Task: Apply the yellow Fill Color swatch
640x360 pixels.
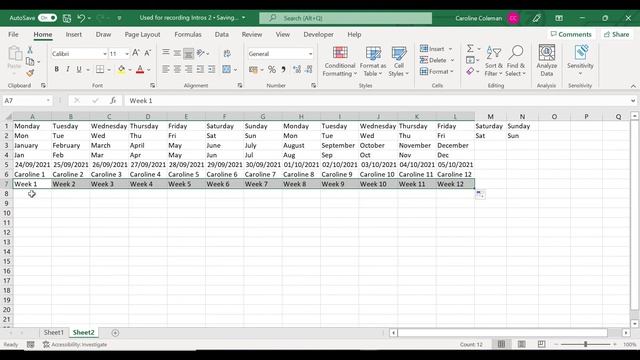Action: click(x=121, y=69)
